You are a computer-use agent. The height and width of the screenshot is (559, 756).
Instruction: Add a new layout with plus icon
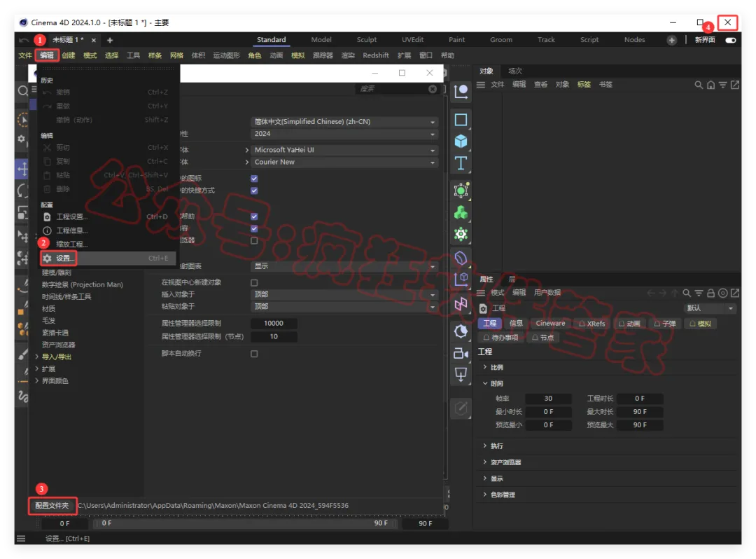671,40
